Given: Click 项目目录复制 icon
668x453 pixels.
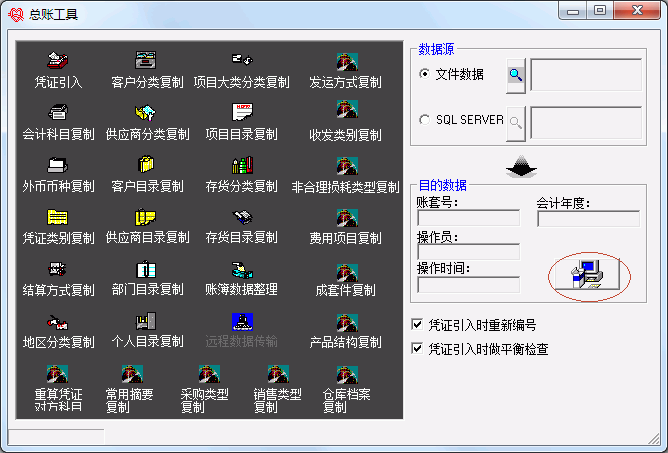Looking at the screenshot, I should point(242,112).
